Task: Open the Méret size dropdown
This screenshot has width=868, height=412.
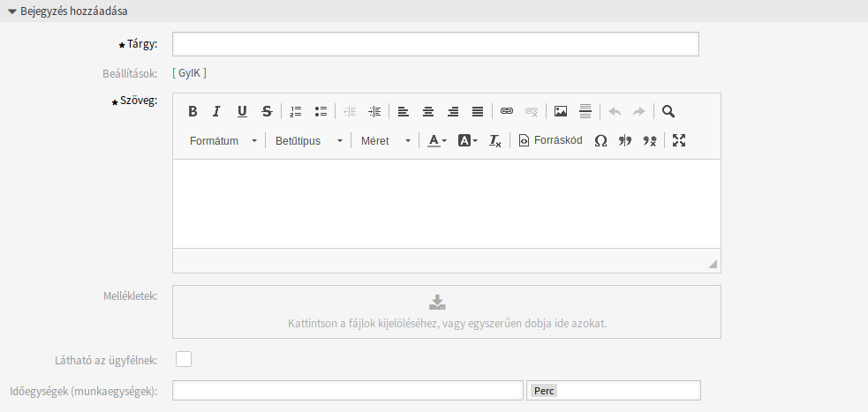Action: pyautogui.click(x=385, y=140)
